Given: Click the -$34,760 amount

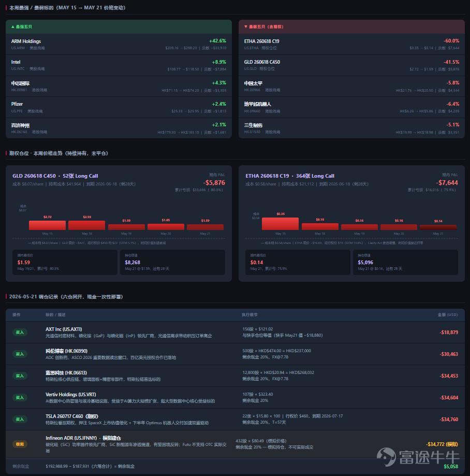Looking at the screenshot, I should [x=449, y=420].
